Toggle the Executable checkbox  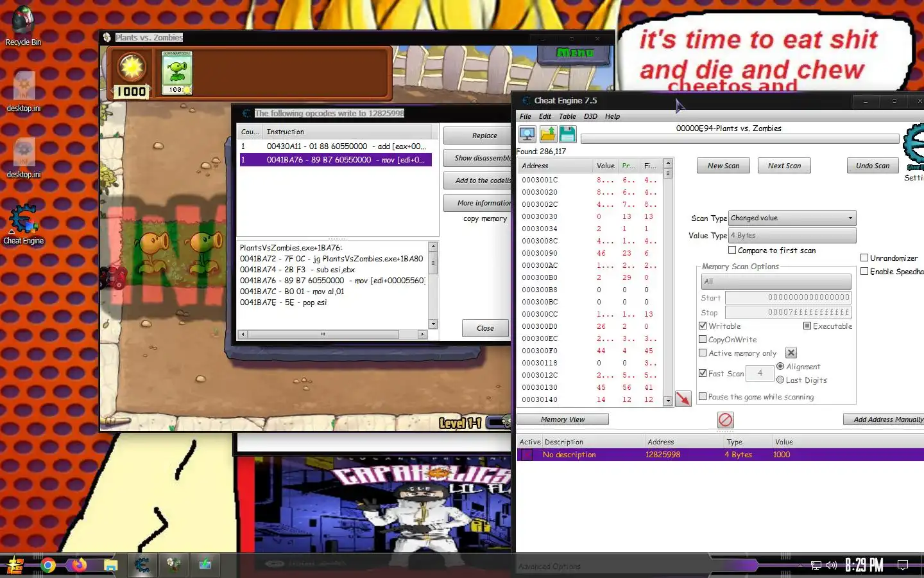[x=807, y=326]
